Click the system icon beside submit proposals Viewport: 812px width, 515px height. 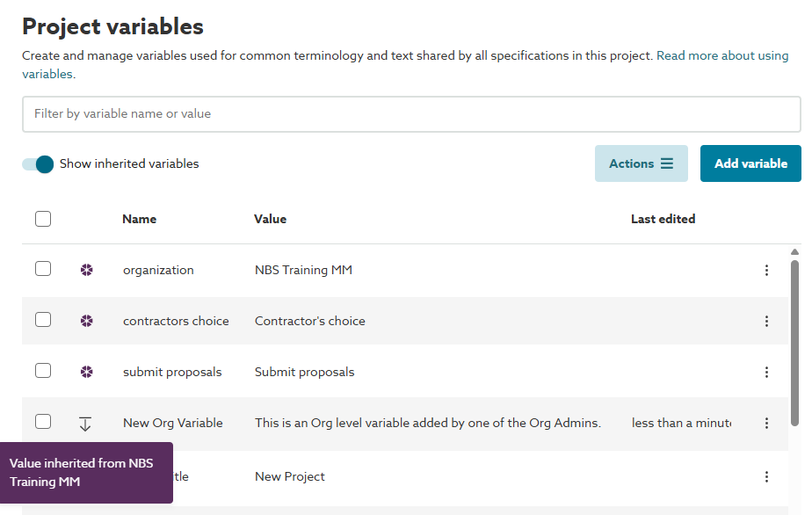click(86, 372)
